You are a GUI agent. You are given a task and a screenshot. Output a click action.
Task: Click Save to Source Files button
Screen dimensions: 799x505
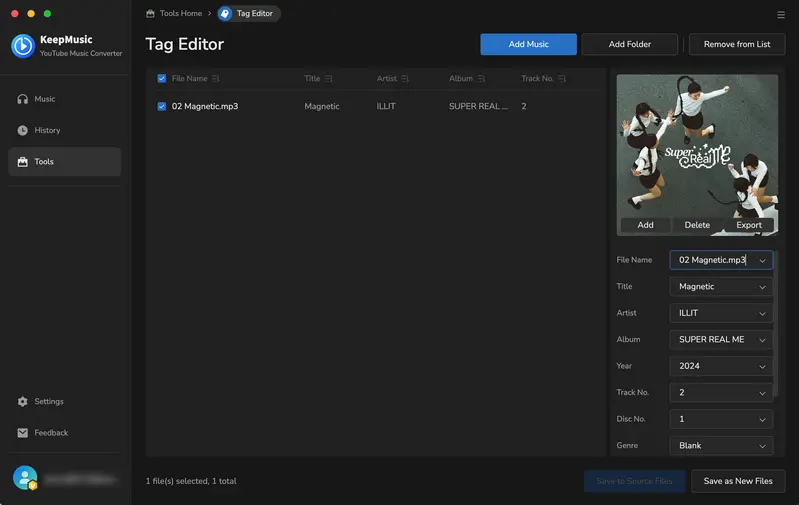pyautogui.click(x=634, y=481)
